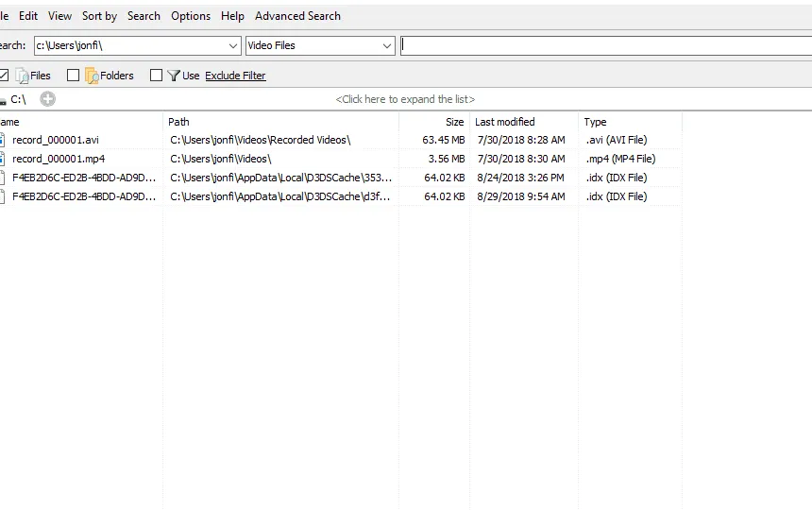Tick the Use Exclude Filter checkbox

pyautogui.click(x=157, y=76)
